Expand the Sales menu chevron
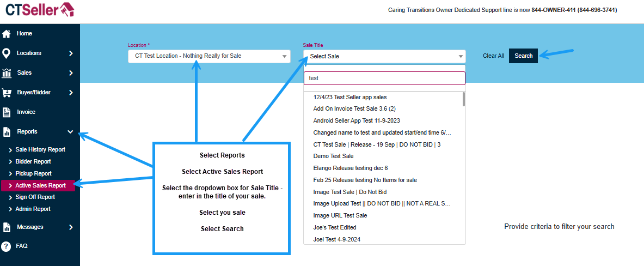The width and height of the screenshot is (644, 266). [71, 73]
